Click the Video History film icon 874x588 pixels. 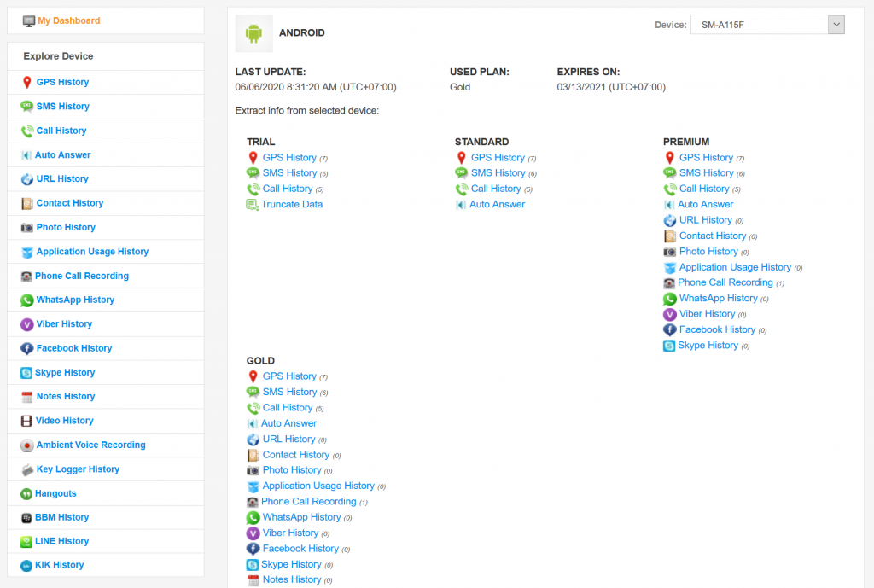point(26,422)
